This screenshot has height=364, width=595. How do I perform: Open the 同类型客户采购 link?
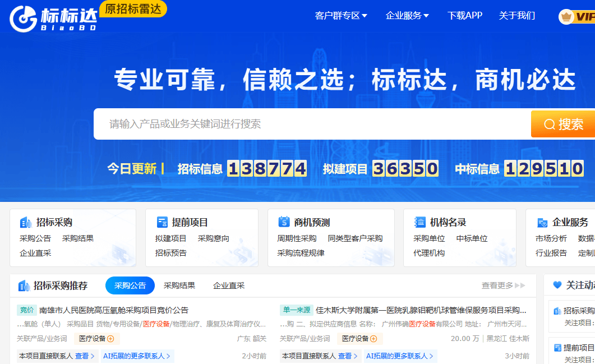[355, 238]
